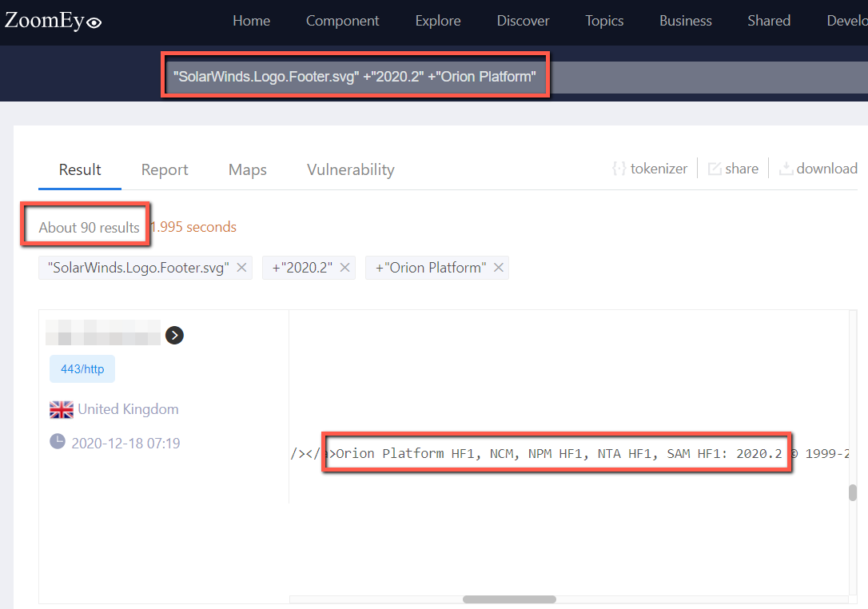Image resolution: width=868 pixels, height=609 pixels.
Task: Click the clock timestamp icon
Action: (58, 441)
